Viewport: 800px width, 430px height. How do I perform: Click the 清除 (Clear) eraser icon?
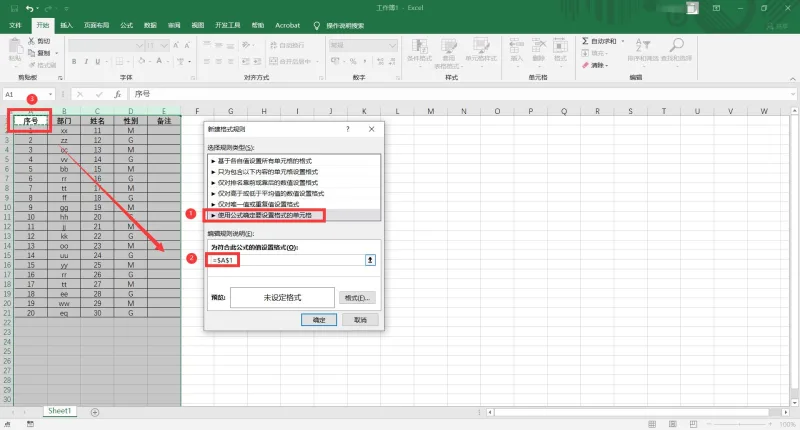point(585,65)
